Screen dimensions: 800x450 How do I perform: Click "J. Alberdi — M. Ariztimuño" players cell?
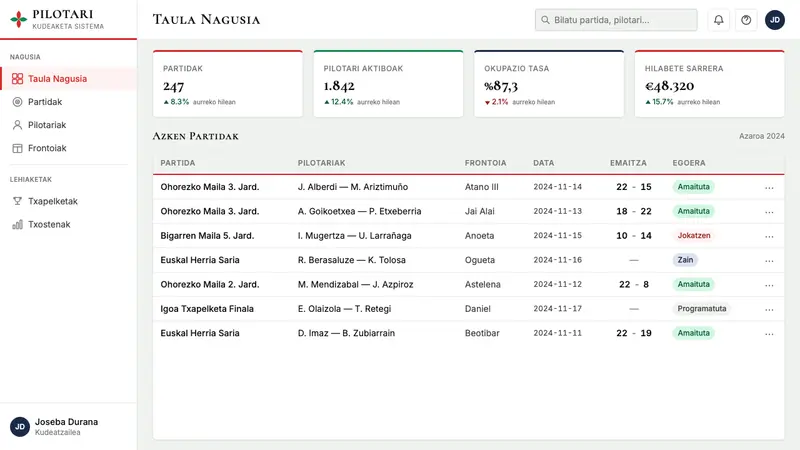pos(353,187)
